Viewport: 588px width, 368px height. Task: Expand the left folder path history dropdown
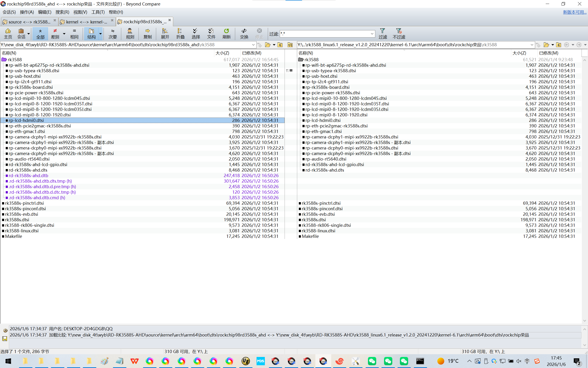pos(253,45)
